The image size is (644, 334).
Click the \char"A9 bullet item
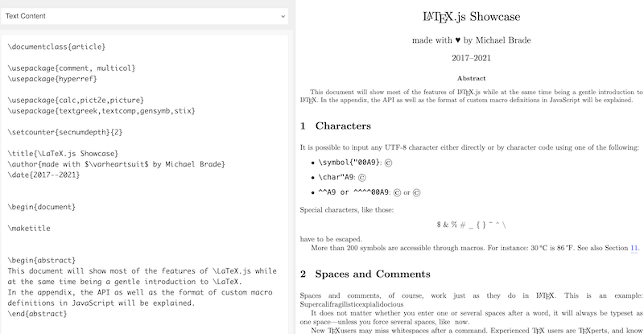(x=342, y=178)
